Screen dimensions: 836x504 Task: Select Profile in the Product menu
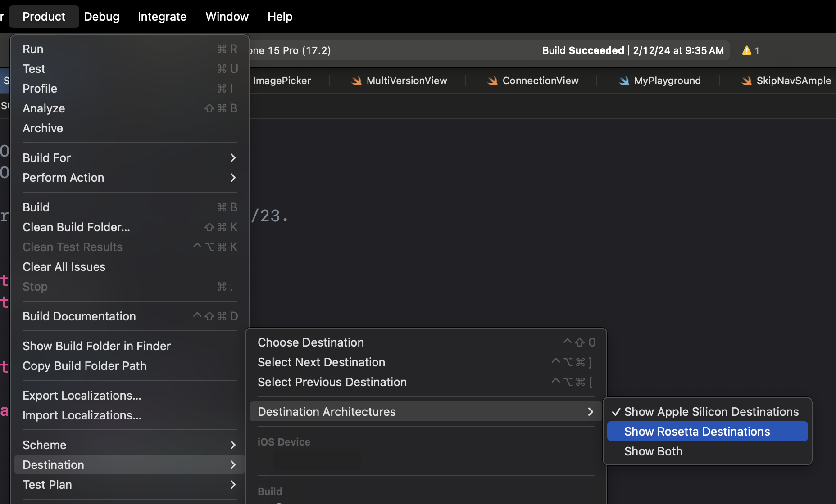pyautogui.click(x=130, y=89)
